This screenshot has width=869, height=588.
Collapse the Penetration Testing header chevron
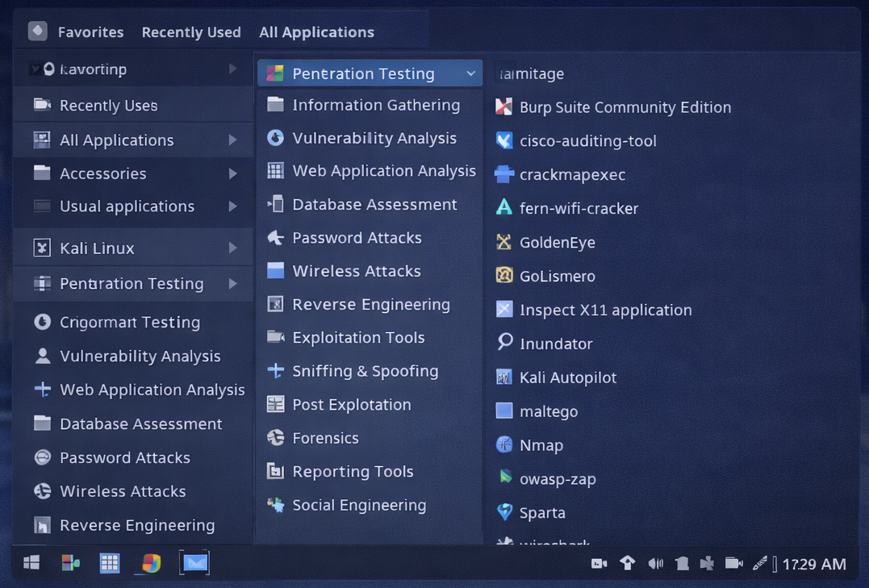pyautogui.click(x=470, y=73)
